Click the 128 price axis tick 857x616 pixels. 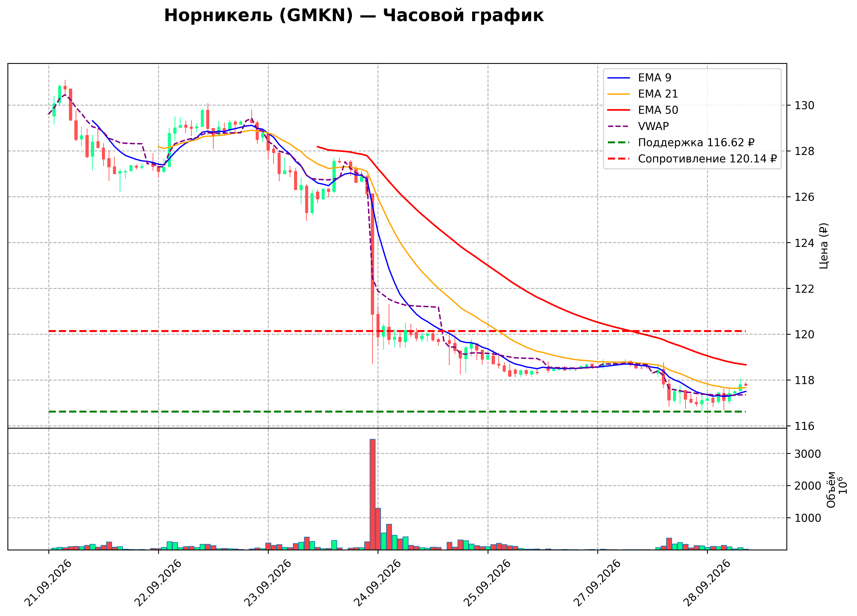804,151
